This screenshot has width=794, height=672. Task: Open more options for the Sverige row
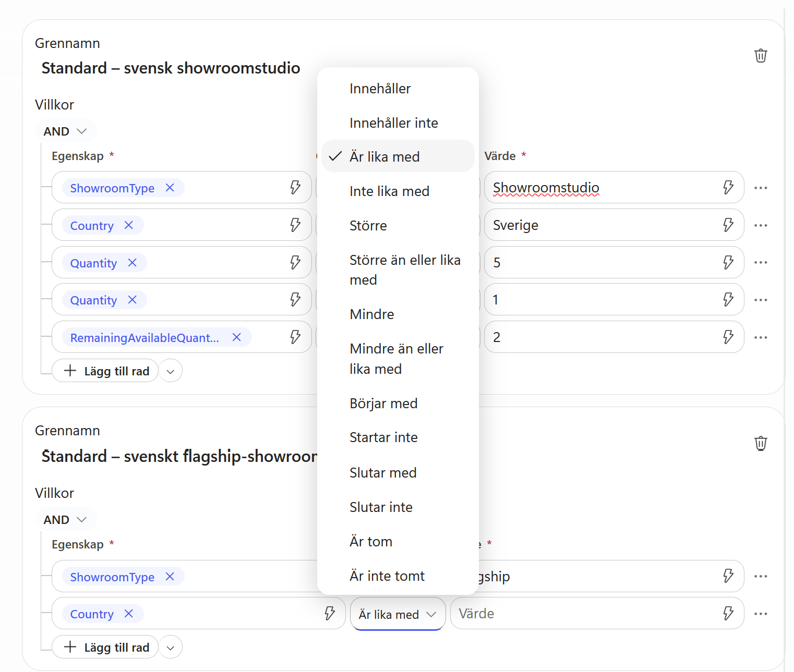tap(761, 225)
